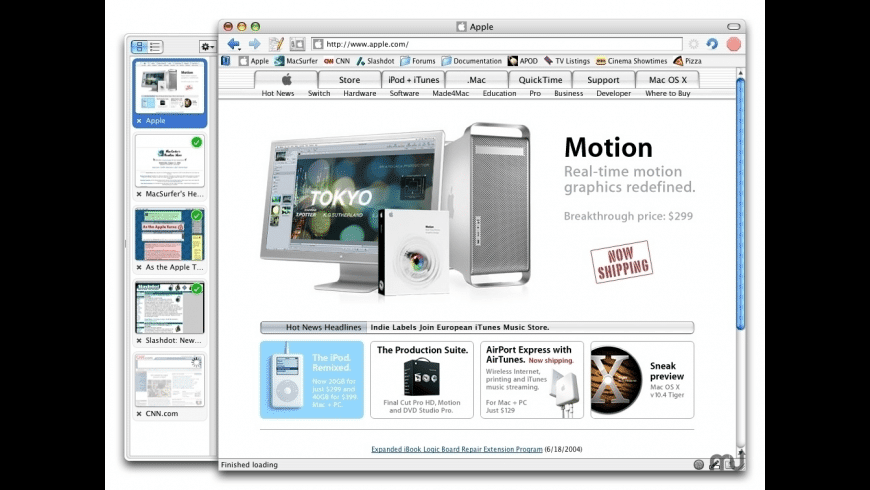Click the loading spinner on CNN.com thumbnail
This screenshot has height=490, width=870.
pos(196,362)
